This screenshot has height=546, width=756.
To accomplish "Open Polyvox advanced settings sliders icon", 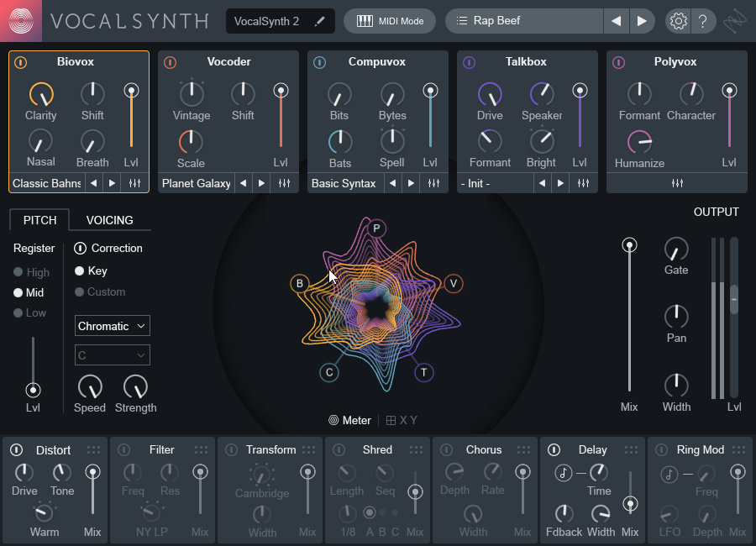I will 677,183.
